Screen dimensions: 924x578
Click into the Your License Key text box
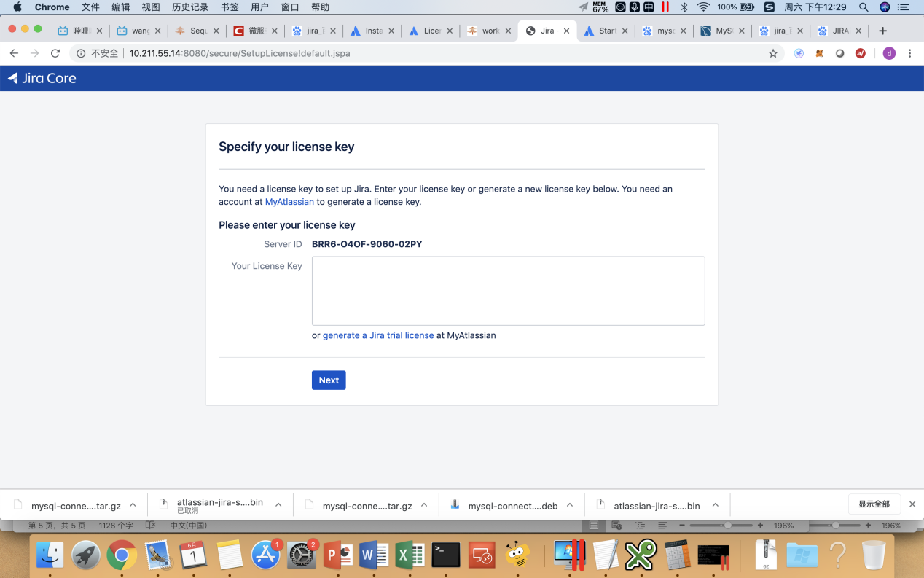tap(508, 291)
